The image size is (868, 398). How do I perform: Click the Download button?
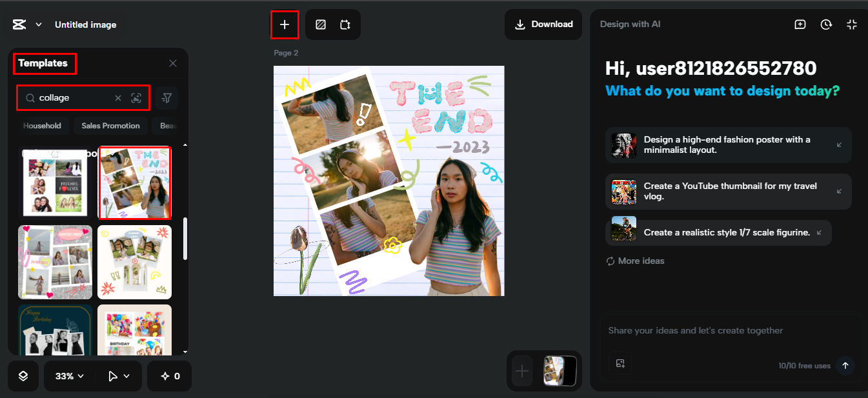coord(543,24)
